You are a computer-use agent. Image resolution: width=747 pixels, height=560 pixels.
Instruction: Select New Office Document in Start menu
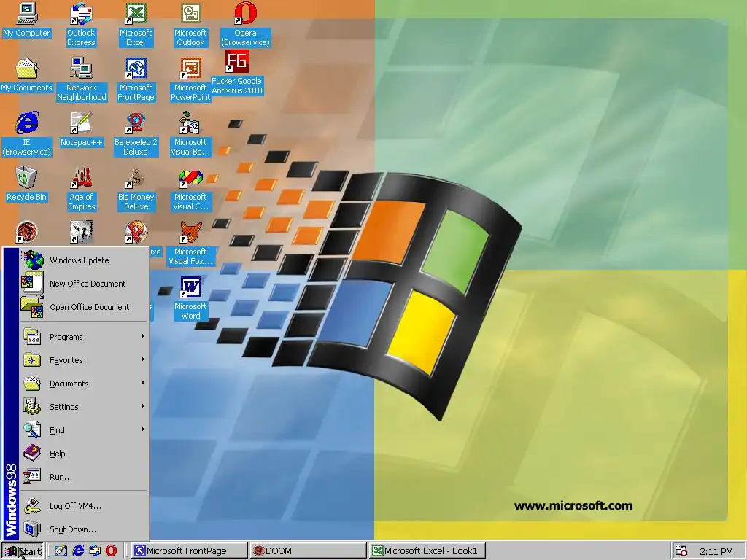coord(85,284)
